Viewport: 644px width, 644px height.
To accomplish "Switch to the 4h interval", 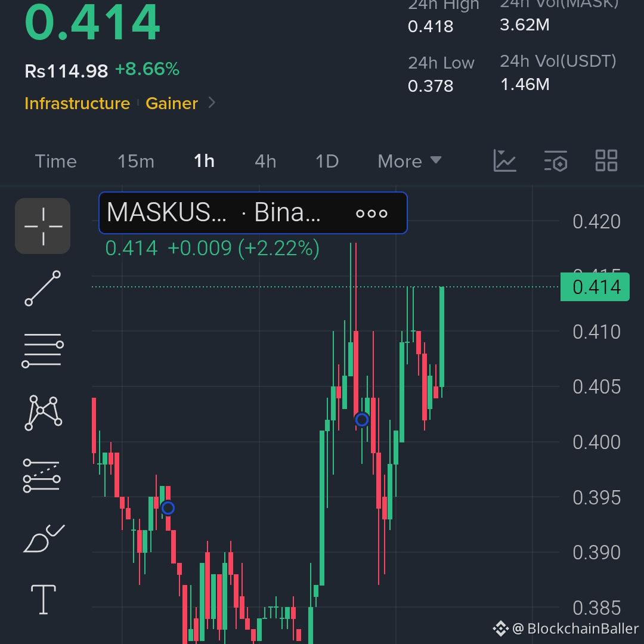I will 265,162.
